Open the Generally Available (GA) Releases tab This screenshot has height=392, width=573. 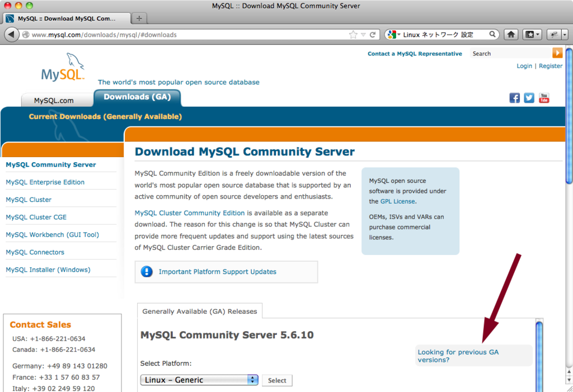pos(200,311)
